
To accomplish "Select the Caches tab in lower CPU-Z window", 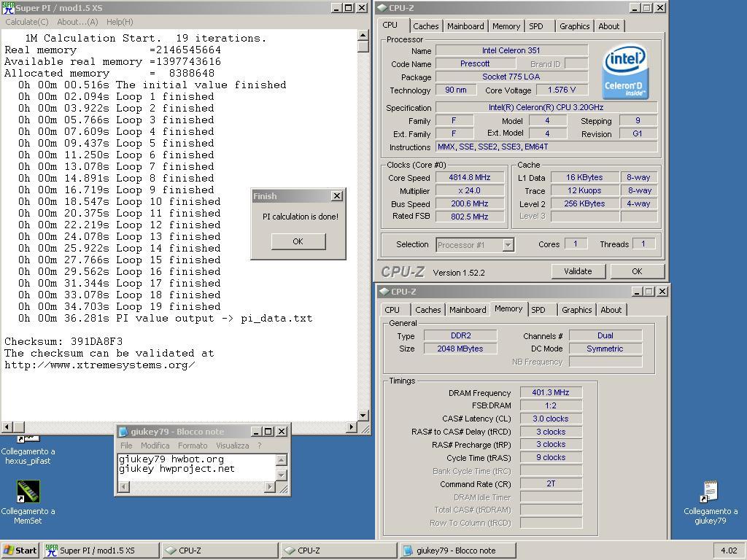I will pos(427,310).
